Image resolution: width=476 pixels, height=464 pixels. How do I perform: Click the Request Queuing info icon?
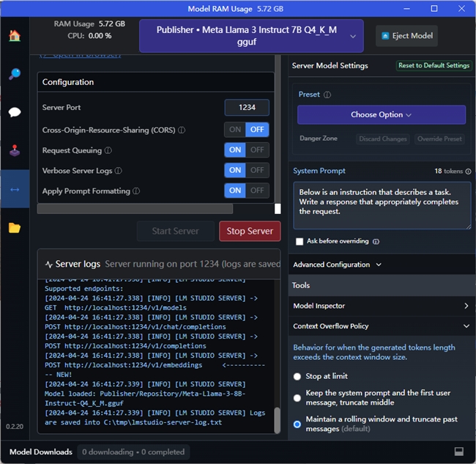point(108,150)
